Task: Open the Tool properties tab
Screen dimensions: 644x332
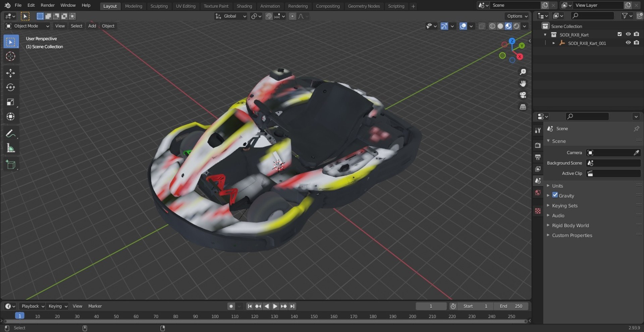Action: click(x=538, y=130)
